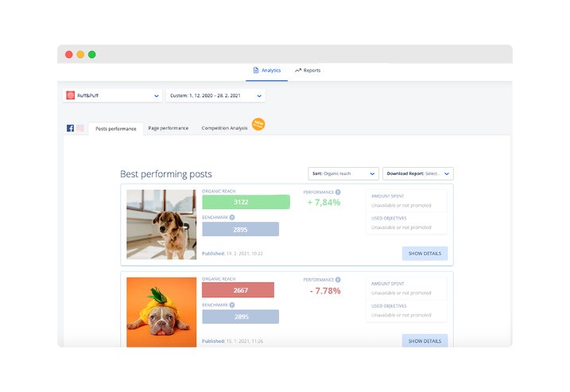Screen dimensions: 570x392
Task: Open the Download Report dropdown
Action: (418, 173)
